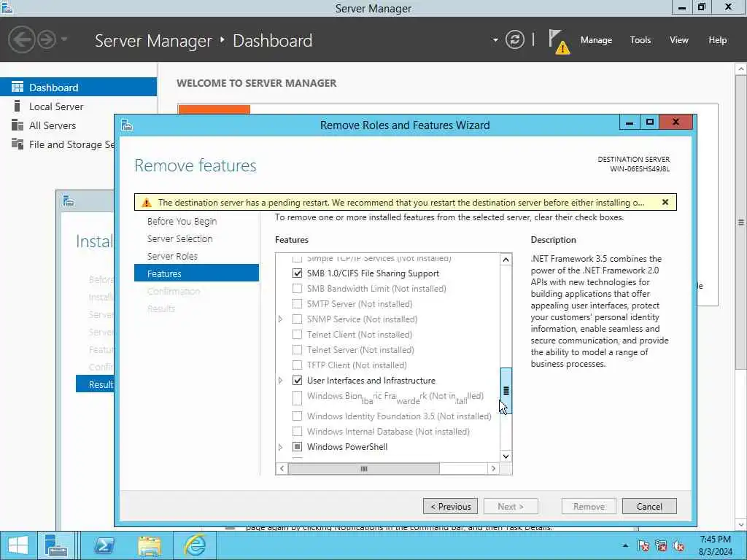Open the View menu
Viewport: 747px width, 560px height.
679,40
